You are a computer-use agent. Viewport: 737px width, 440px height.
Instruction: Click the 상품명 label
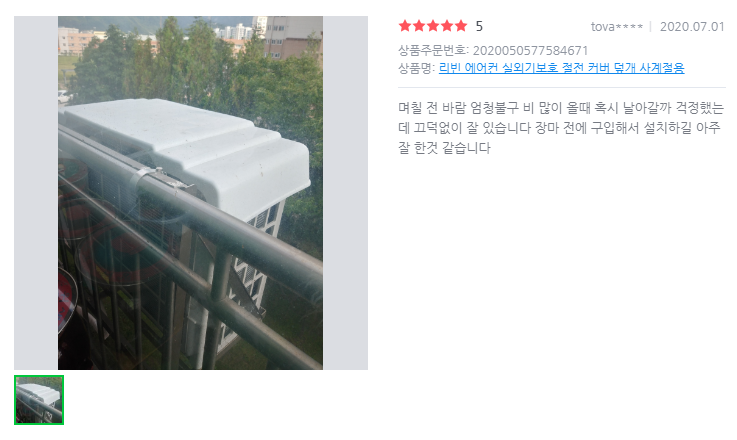416,68
